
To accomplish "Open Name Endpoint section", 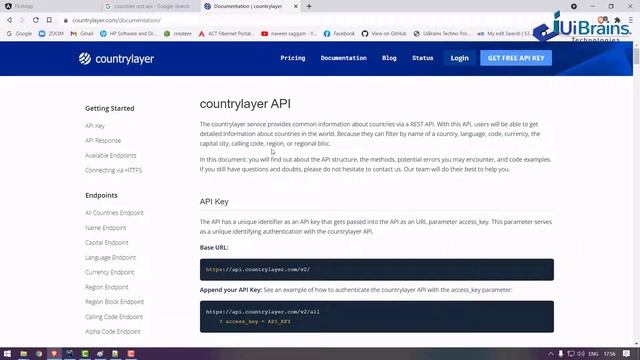I will tap(106, 228).
